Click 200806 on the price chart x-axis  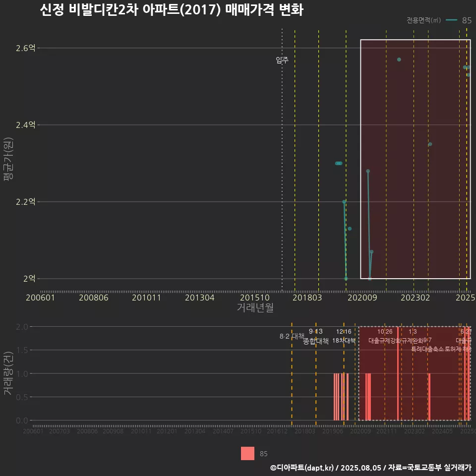94,297
